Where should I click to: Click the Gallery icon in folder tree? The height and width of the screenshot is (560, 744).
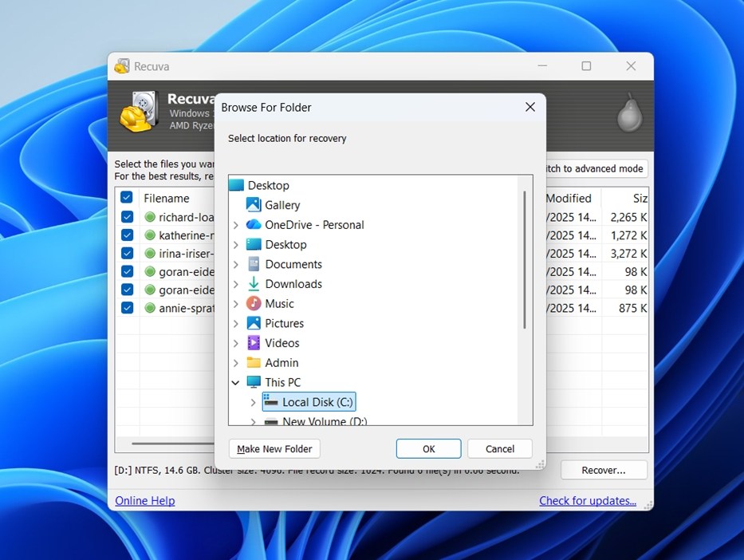[254, 205]
